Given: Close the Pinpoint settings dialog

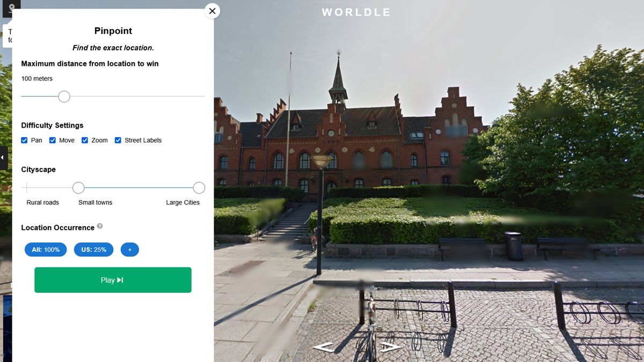Looking at the screenshot, I should [213, 11].
